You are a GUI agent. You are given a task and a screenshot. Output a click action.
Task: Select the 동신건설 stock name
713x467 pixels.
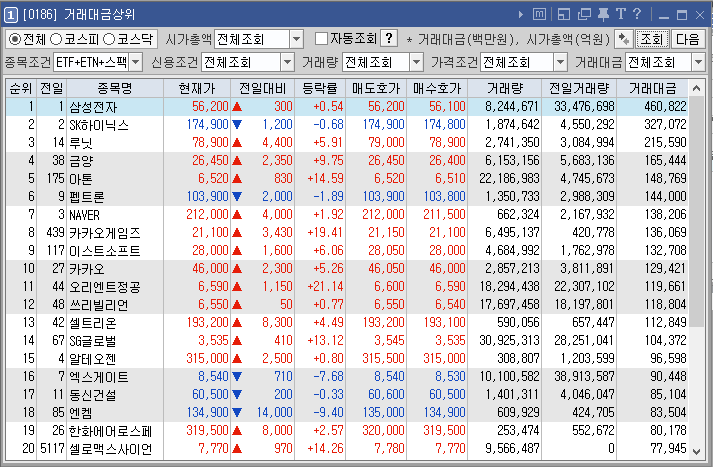93,395
